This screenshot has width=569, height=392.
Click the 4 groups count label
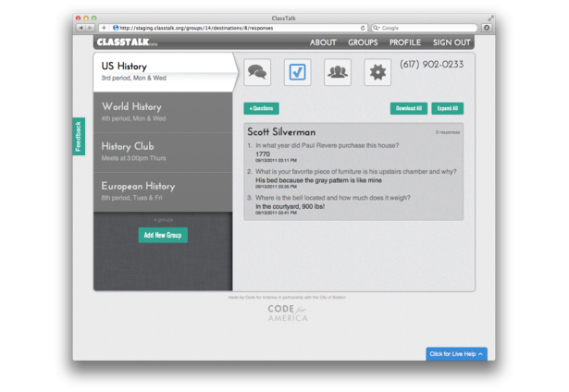tap(163, 220)
